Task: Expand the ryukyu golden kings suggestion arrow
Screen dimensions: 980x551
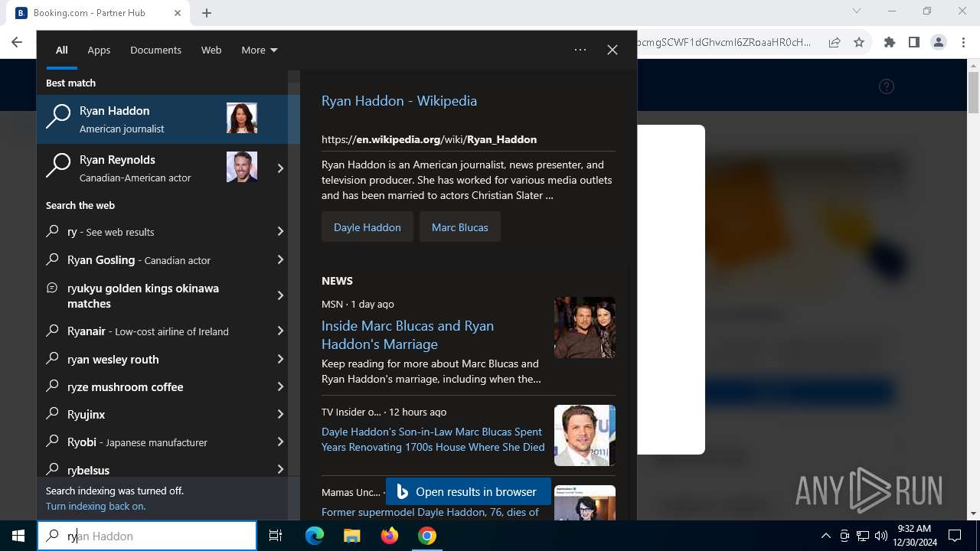Action: coord(279,295)
